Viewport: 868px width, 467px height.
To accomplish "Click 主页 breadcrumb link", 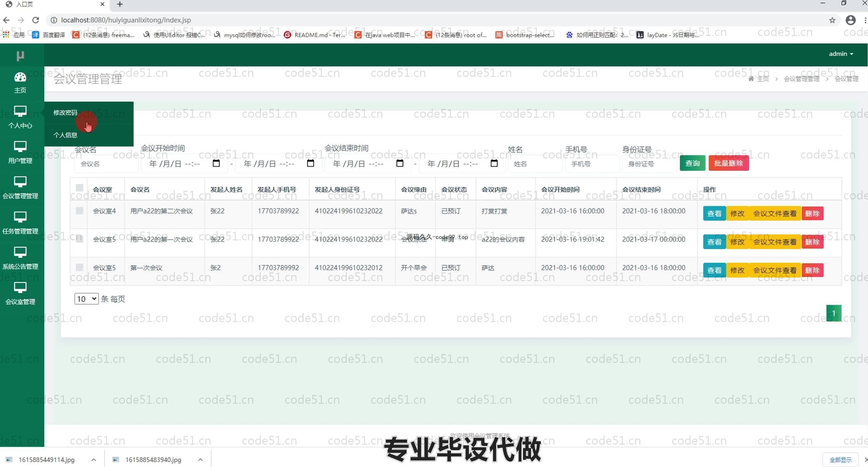I will [x=763, y=78].
